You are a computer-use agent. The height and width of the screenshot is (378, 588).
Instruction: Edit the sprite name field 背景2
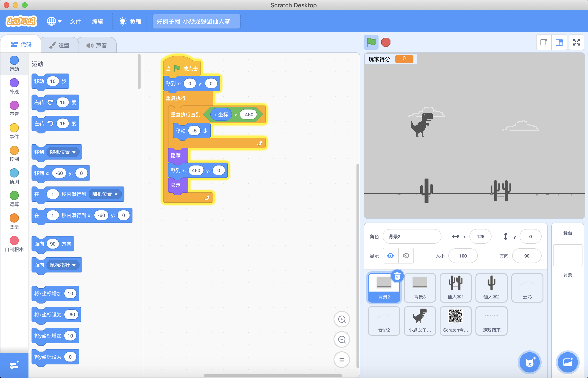(x=412, y=236)
